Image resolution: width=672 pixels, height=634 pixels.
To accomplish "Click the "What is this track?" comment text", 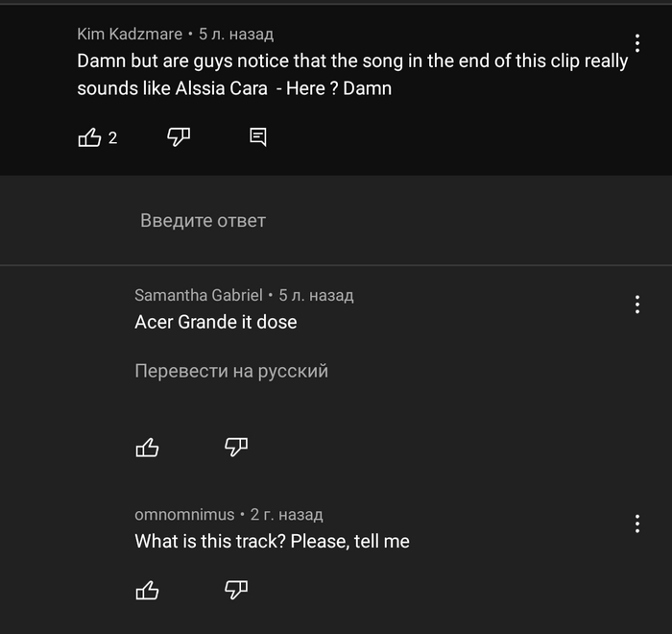I will 272,542.
